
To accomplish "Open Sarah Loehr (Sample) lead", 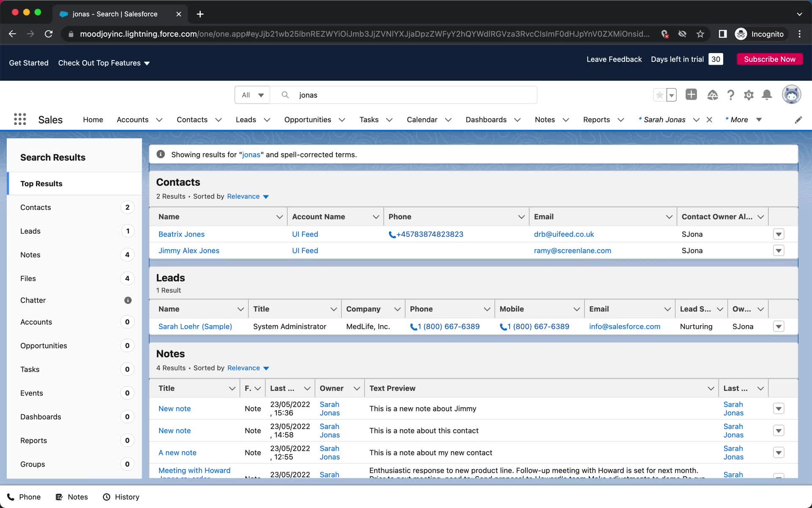I will (x=195, y=326).
